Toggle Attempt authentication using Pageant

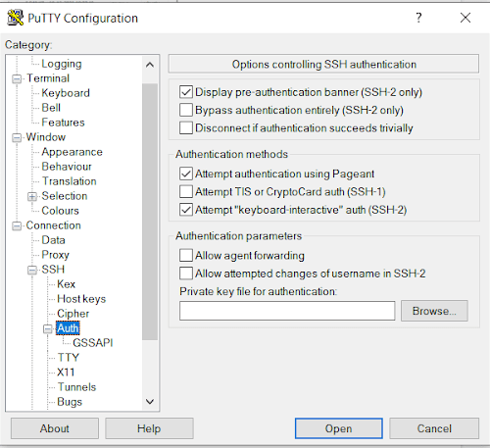pos(186,174)
